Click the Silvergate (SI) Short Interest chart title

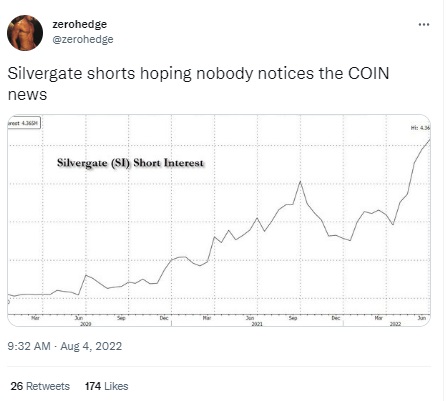pyautogui.click(x=130, y=163)
